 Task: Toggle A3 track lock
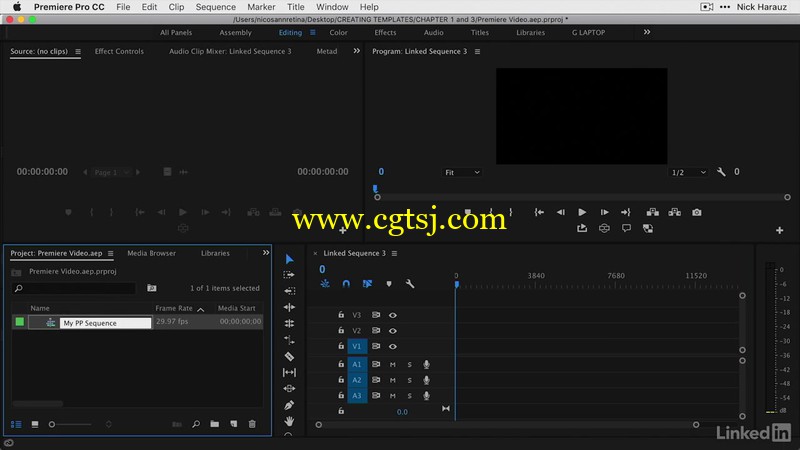coord(341,395)
